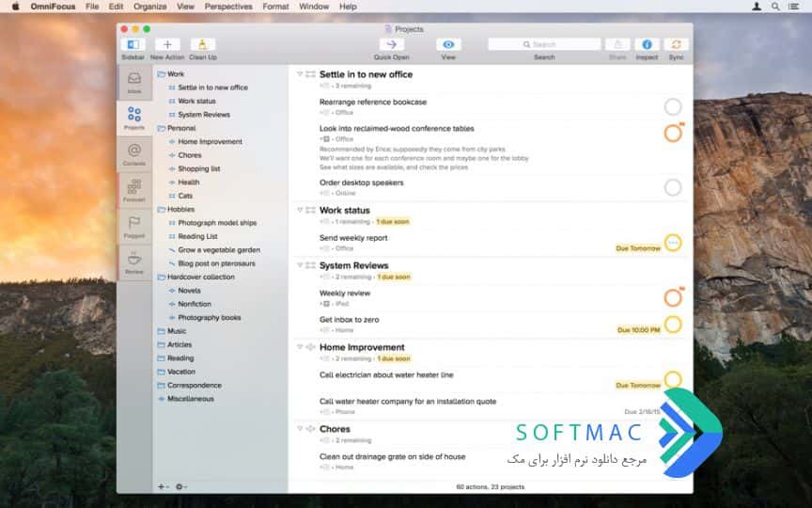This screenshot has height=508, width=812.
Task: Switch to Contexts perspective tab
Action: 134,154
